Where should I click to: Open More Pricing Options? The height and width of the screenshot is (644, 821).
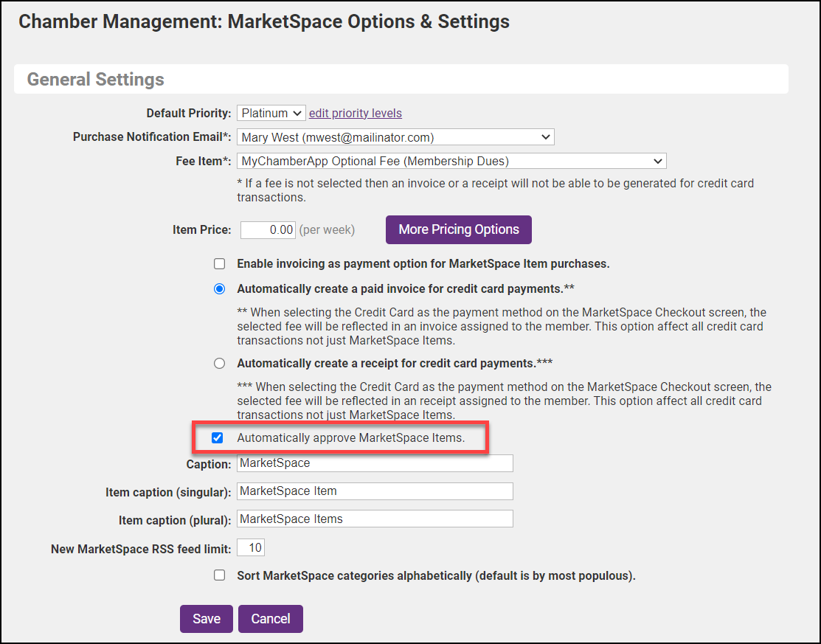[x=458, y=229]
